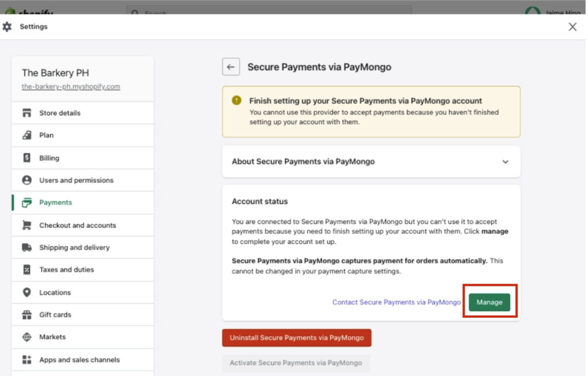Screen dimensions: 588x376
Task: Click Contact Secure Payments via PayMongo link
Action: [396, 302]
